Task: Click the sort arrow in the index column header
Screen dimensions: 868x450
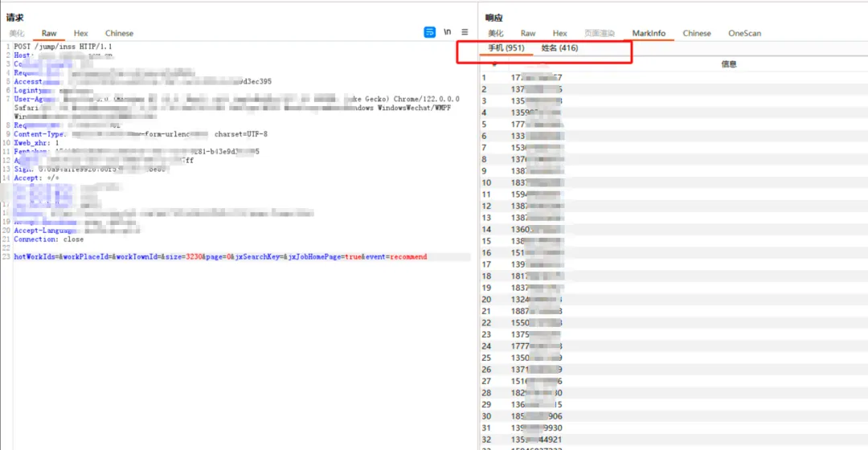Action: click(x=494, y=64)
